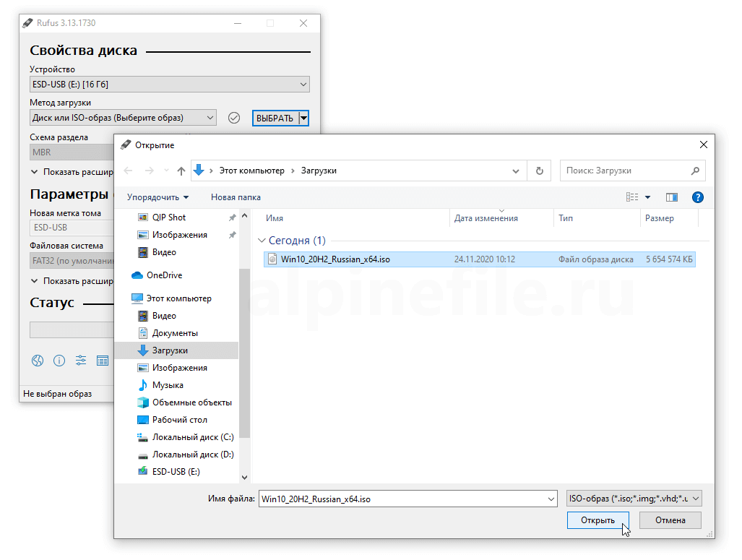Select Загрузки in the navigation tree
The image size is (742, 560).
pos(176,350)
